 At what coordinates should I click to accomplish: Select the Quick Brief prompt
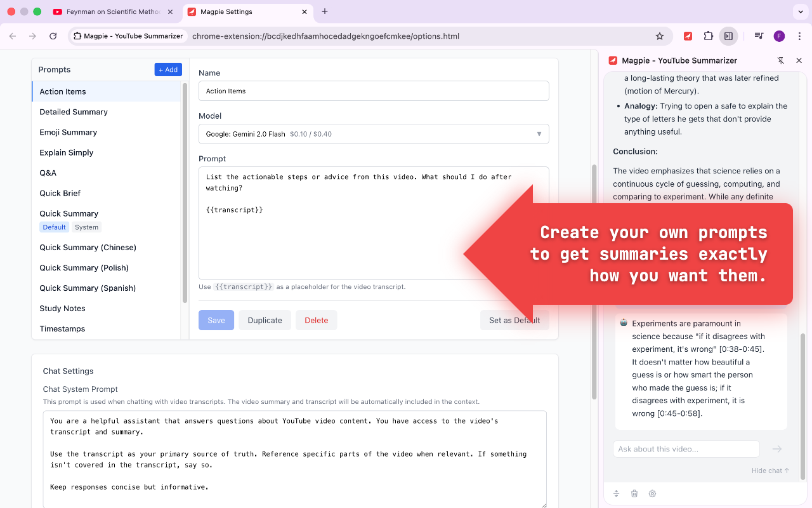click(x=107, y=193)
